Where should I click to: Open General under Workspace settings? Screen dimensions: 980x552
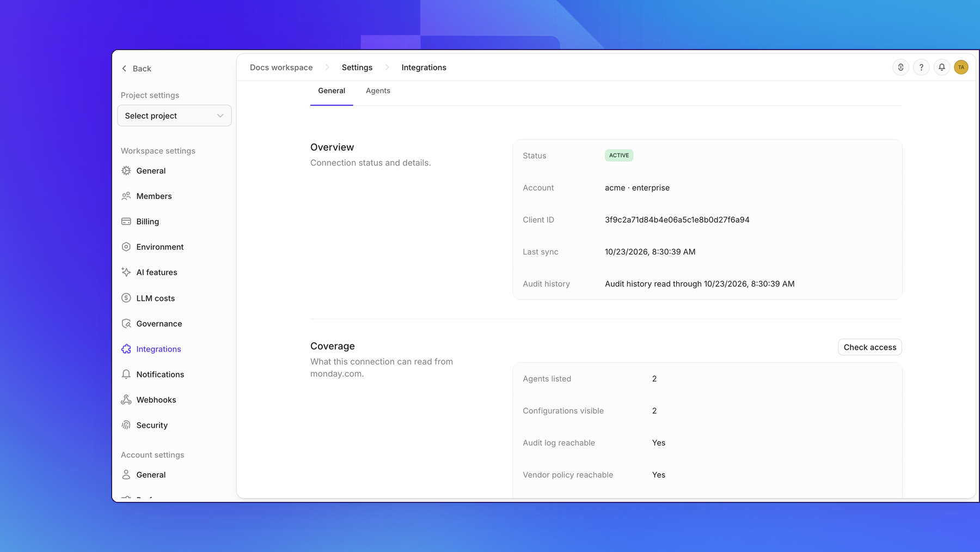click(151, 171)
